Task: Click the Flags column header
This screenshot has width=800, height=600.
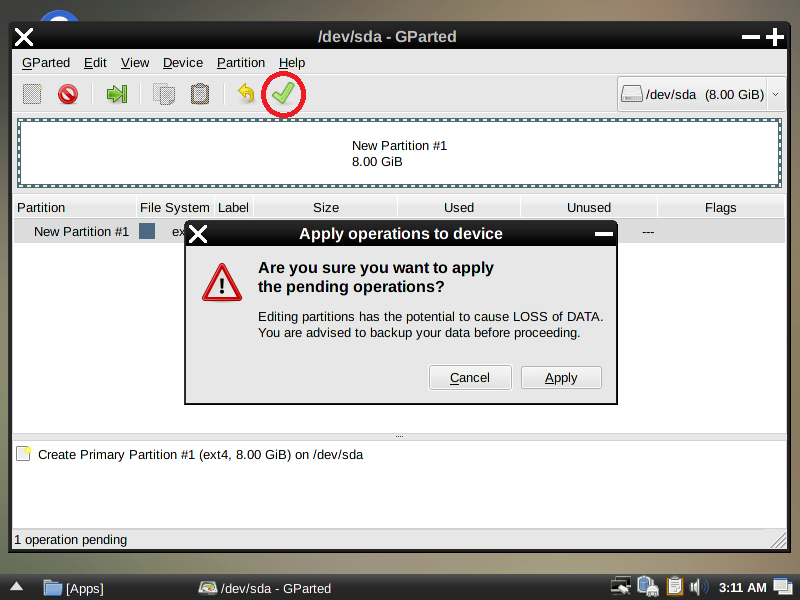Action: click(x=720, y=208)
